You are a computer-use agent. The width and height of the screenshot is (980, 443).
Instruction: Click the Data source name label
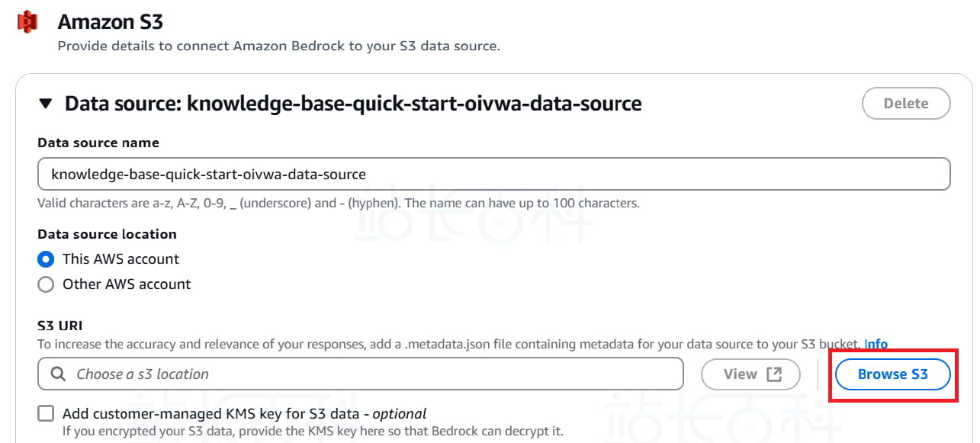[98, 143]
